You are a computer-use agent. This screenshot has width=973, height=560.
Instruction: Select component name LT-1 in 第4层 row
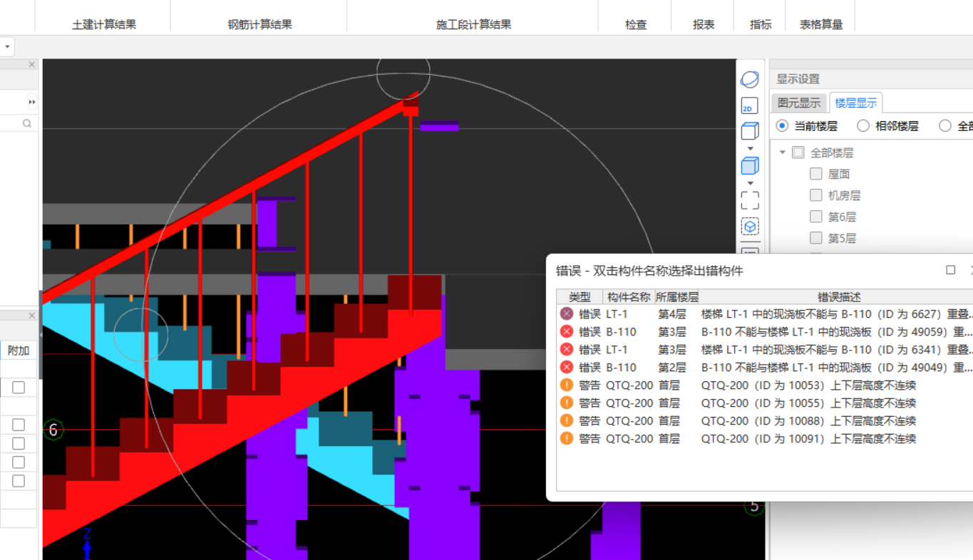[617, 313]
